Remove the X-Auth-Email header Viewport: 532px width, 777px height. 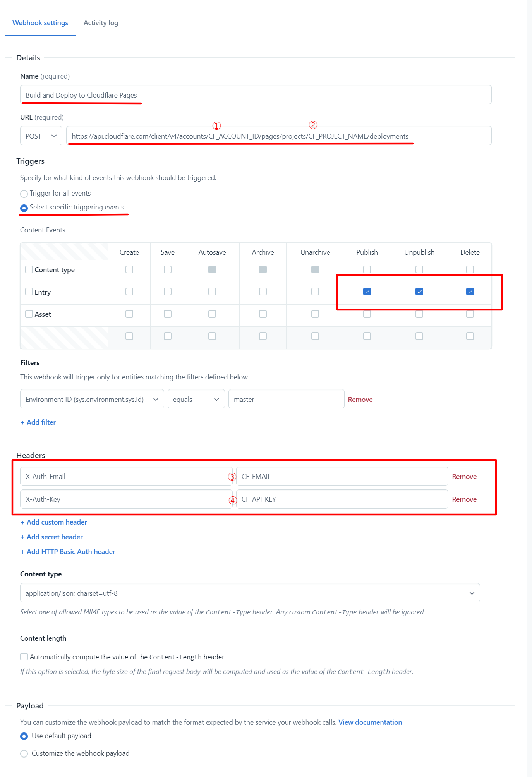click(464, 477)
